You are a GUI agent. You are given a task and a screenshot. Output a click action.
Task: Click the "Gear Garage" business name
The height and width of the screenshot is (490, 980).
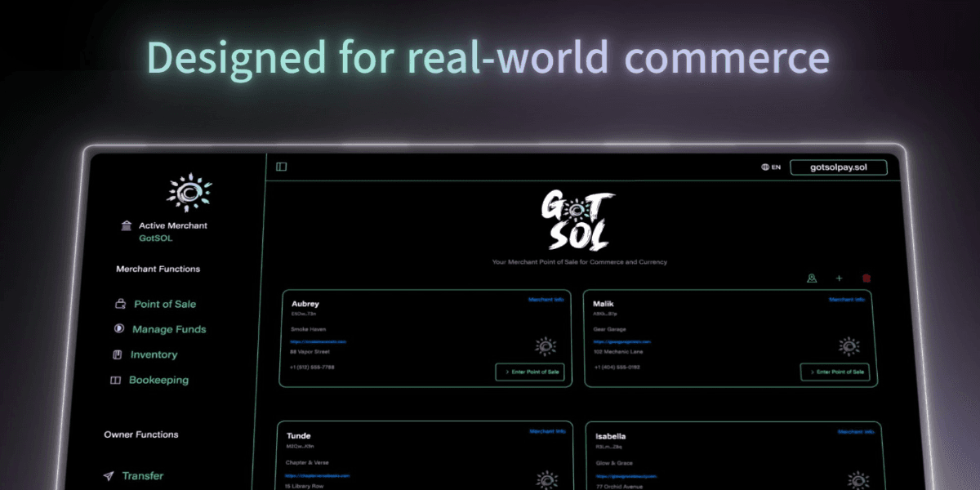click(609, 329)
